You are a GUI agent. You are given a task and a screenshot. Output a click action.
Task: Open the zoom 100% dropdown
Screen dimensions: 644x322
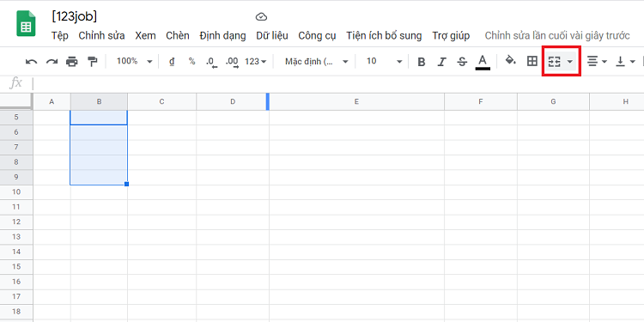[x=134, y=62]
